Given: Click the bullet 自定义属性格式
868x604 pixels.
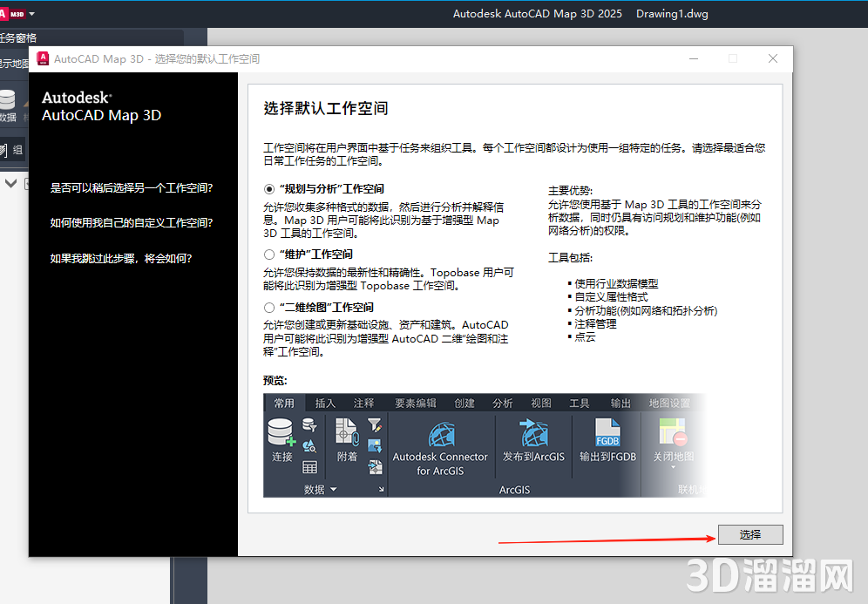Looking at the screenshot, I should pyautogui.click(x=611, y=296).
